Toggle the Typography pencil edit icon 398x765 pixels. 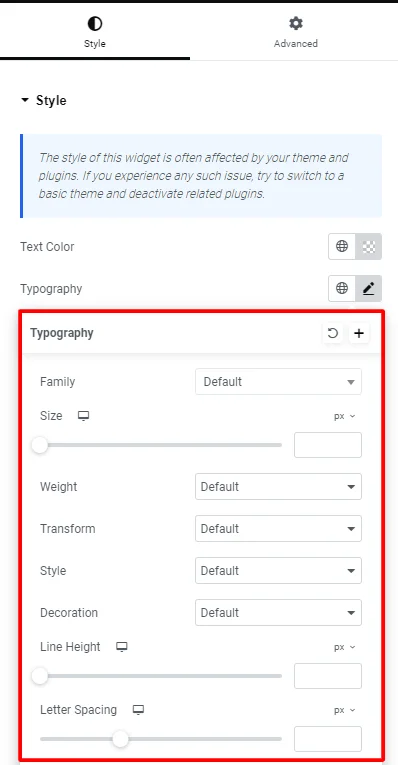(x=369, y=288)
